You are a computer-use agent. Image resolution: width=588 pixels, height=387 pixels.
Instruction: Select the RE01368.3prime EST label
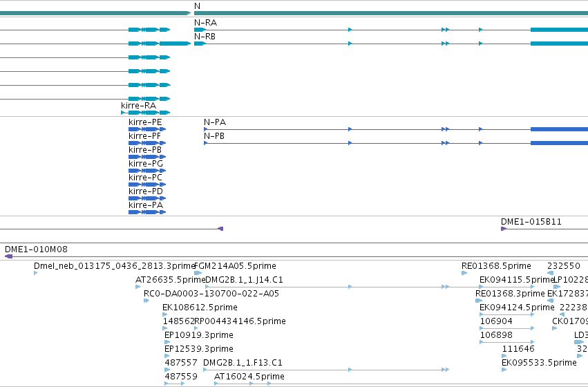coord(510,294)
